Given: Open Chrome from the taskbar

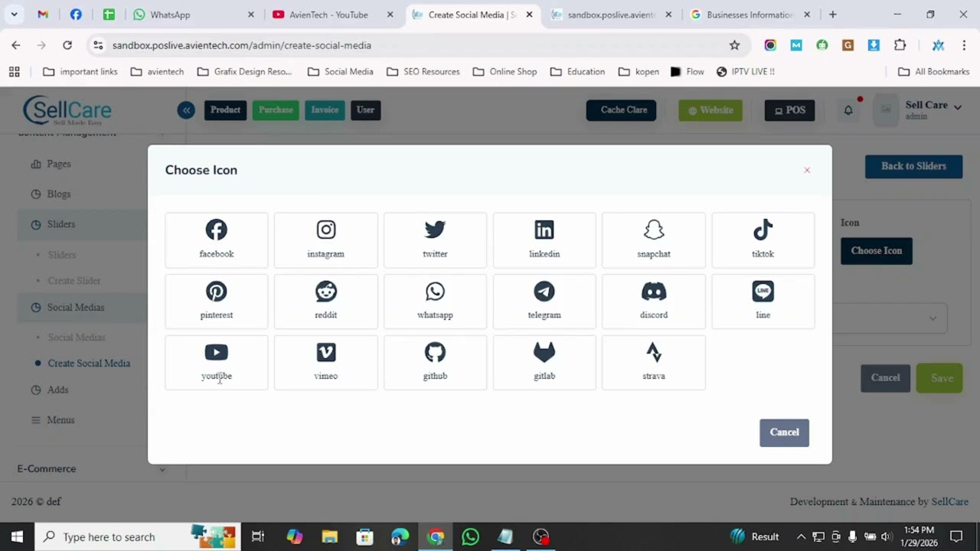Looking at the screenshot, I should [436, 537].
